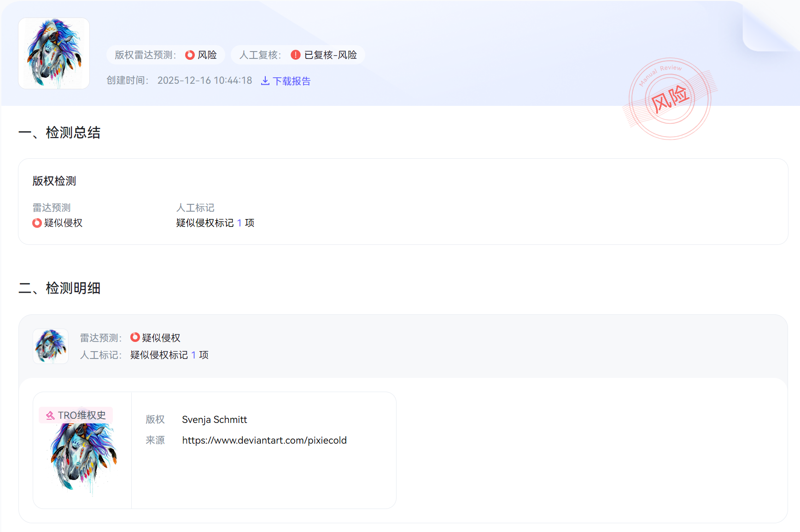The image size is (800, 532).
Task: Open the small horse thumbnail in detail header
Action: coord(51,346)
